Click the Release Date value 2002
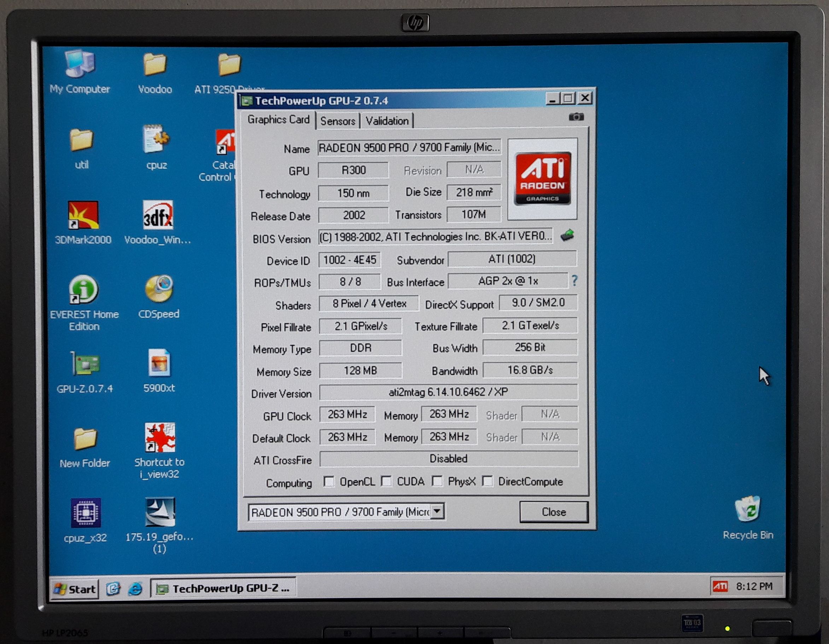This screenshot has height=644, width=829. pyautogui.click(x=354, y=215)
